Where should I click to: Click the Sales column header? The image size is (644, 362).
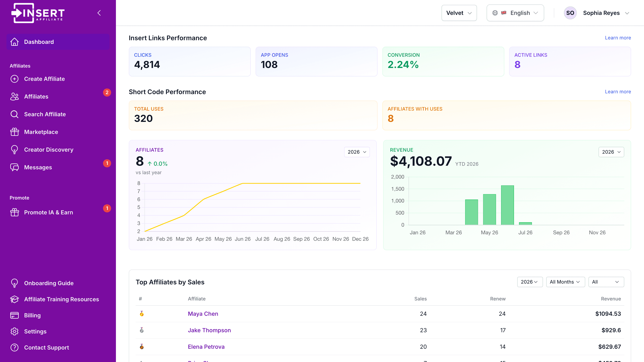point(420,298)
